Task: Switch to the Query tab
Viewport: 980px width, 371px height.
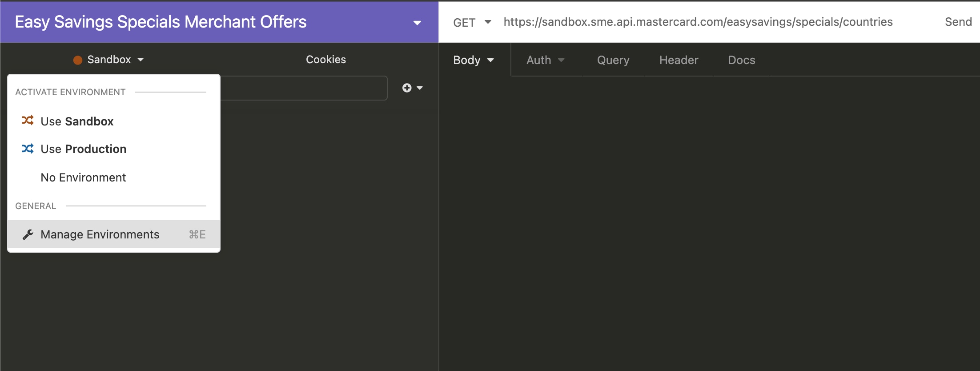Action: pyautogui.click(x=613, y=60)
